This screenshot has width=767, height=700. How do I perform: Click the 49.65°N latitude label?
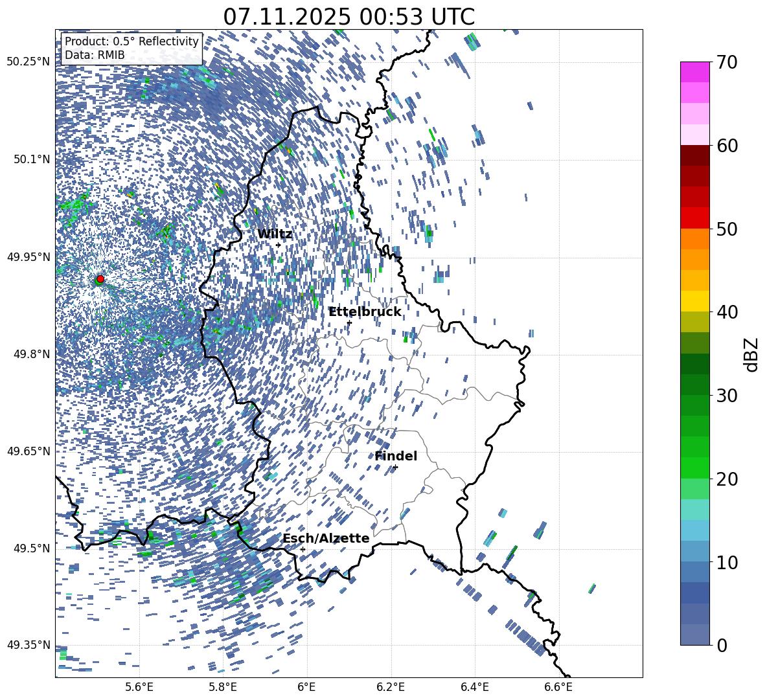click(29, 451)
